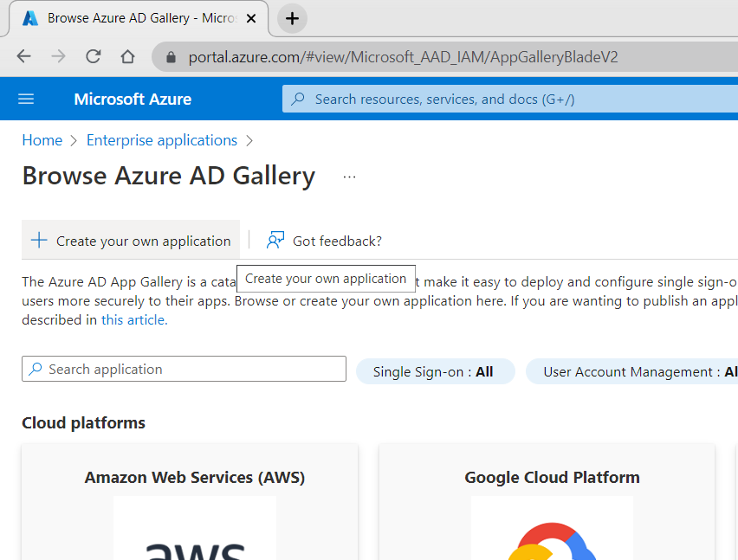This screenshot has width=738, height=560.
Task: Navigate to Home breadcrumb
Action: [x=42, y=140]
